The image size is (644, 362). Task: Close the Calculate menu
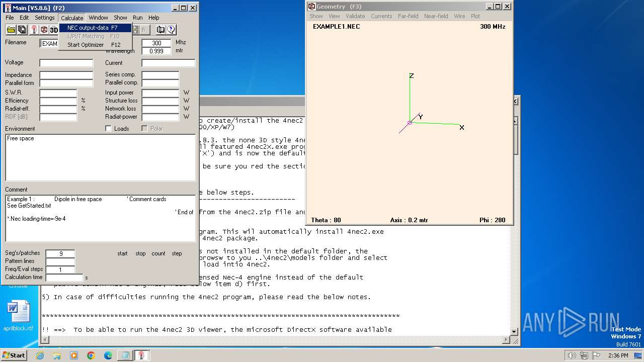coord(72,18)
